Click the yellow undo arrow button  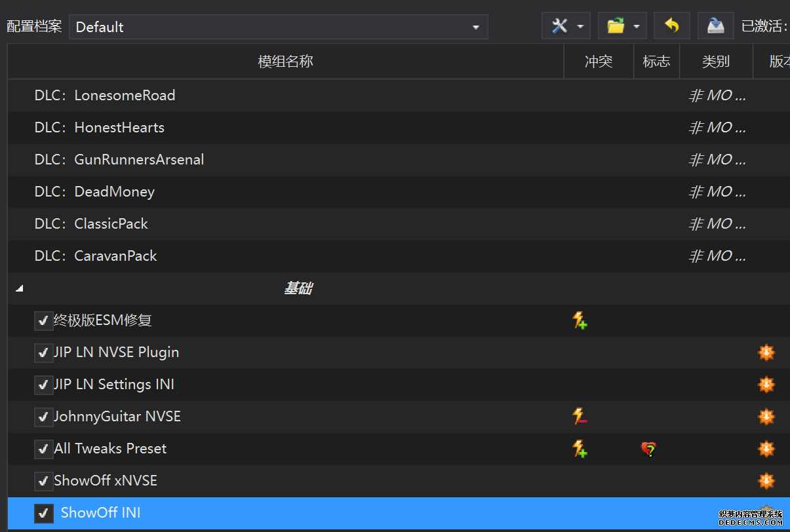[x=671, y=26]
